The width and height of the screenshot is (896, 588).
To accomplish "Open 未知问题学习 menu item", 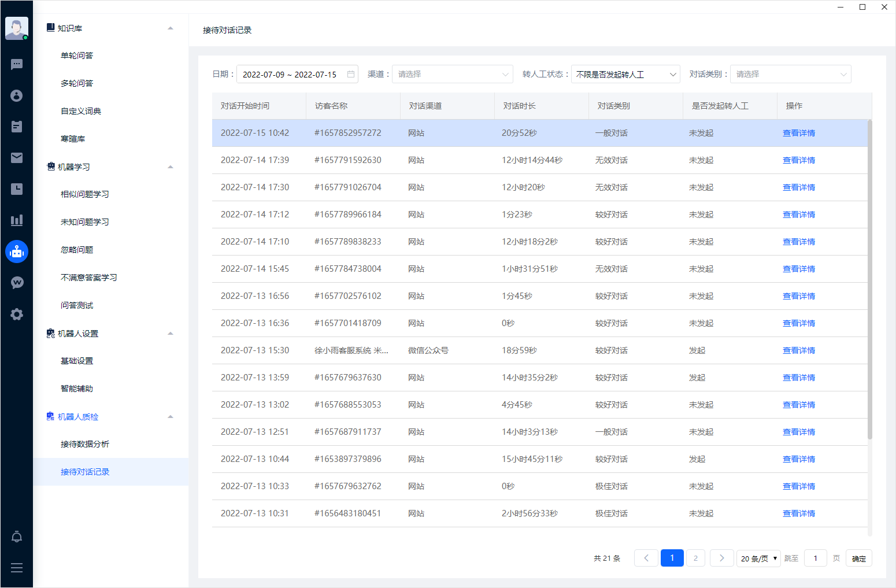I will [85, 222].
